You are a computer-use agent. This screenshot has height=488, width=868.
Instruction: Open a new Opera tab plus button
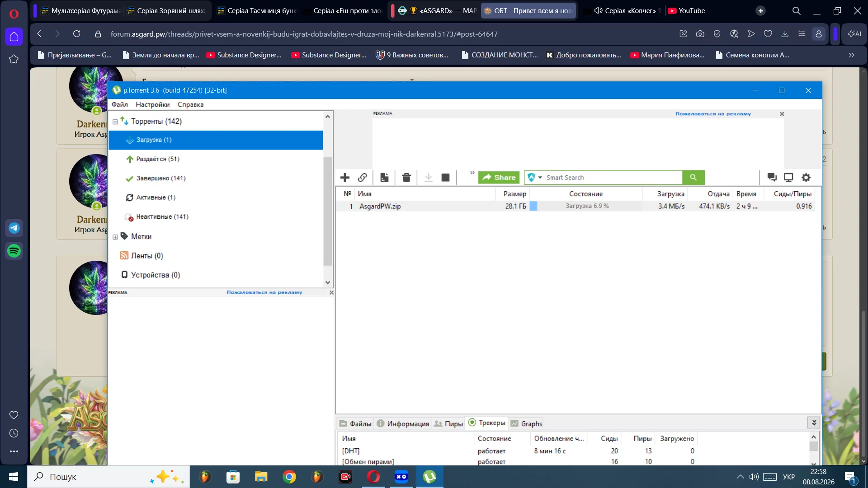click(x=761, y=11)
